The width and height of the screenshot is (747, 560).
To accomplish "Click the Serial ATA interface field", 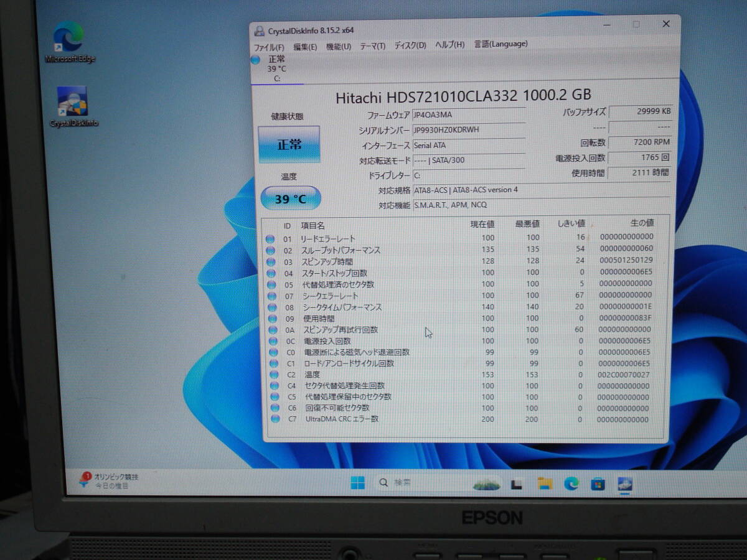I will click(468, 145).
